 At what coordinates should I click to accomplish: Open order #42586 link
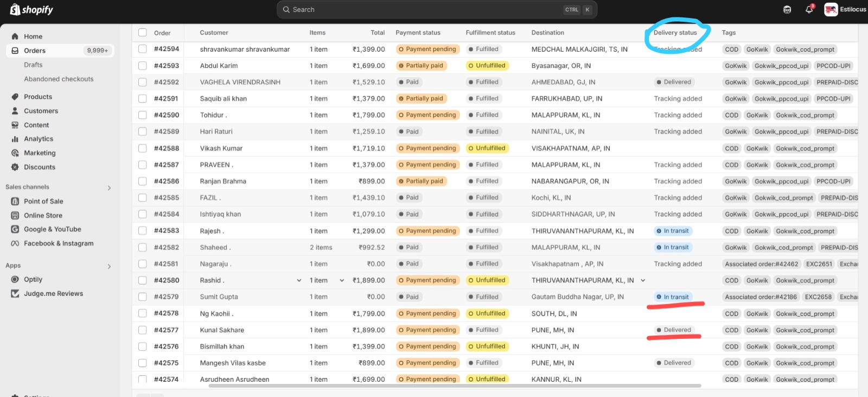[x=167, y=181]
